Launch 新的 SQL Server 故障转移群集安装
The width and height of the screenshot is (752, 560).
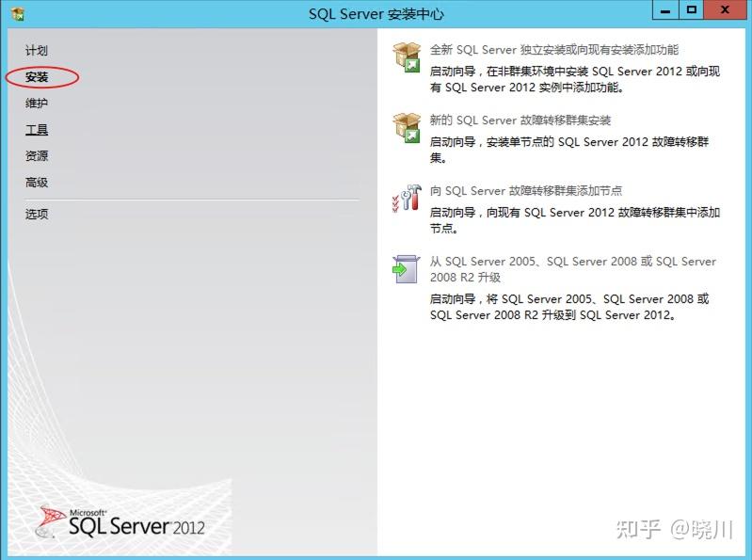(520, 120)
